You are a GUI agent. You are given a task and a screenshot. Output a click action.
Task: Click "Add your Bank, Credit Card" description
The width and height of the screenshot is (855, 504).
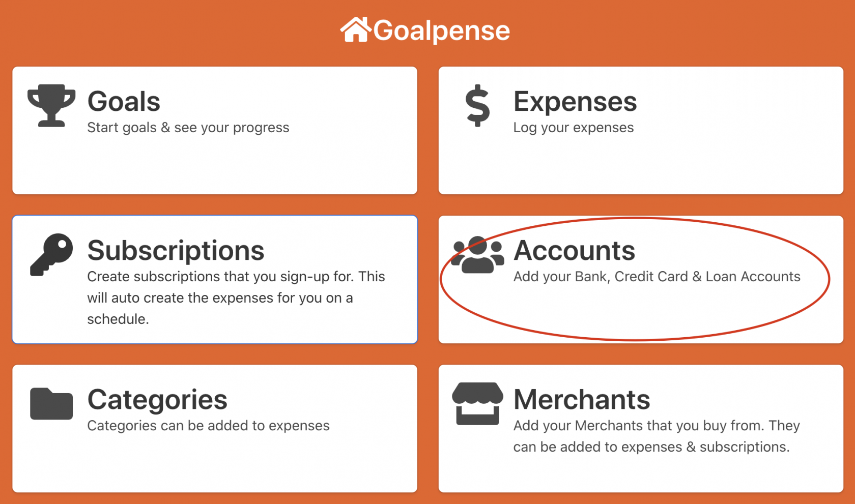[x=657, y=277]
